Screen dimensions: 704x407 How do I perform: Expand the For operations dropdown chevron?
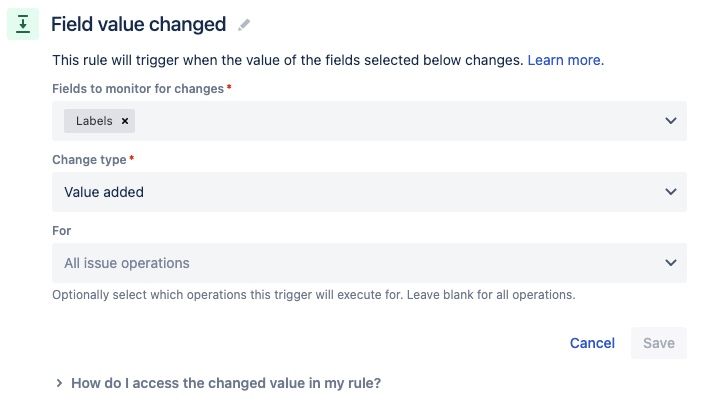670,263
